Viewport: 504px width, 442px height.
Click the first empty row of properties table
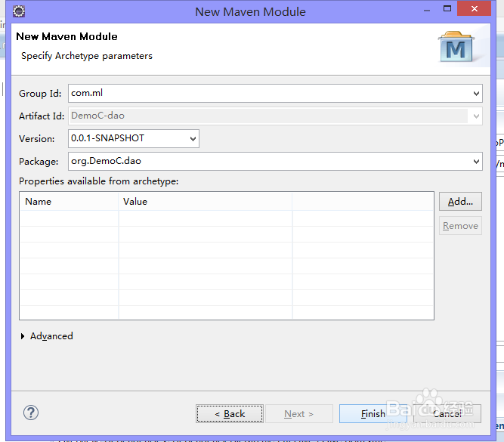click(x=227, y=218)
